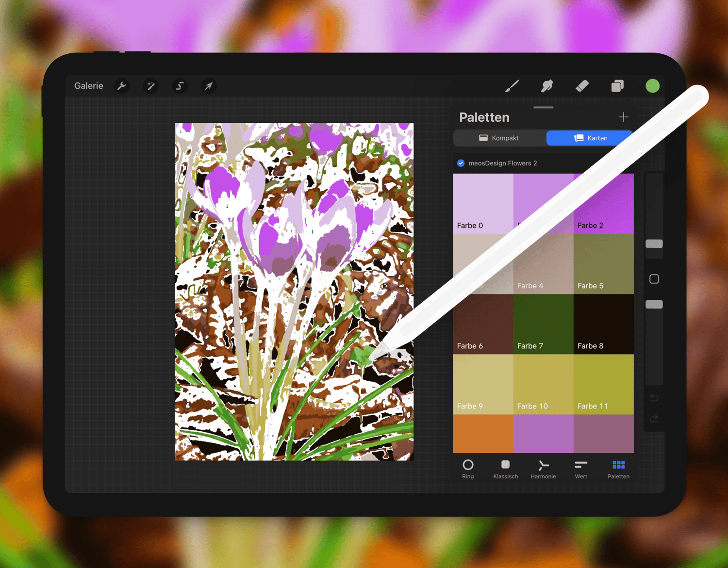The height and width of the screenshot is (568, 728).
Task: Click the brush size slider handle
Action: tap(654, 243)
